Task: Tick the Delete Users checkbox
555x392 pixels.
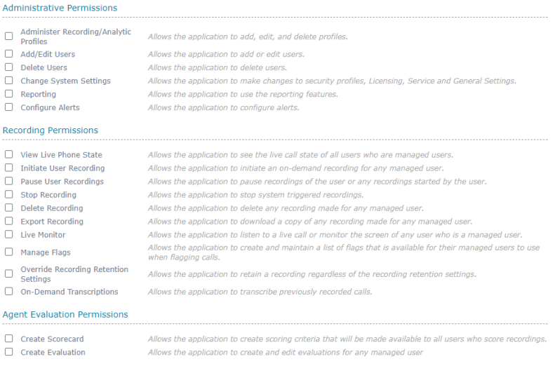Action: coord(8,67)
